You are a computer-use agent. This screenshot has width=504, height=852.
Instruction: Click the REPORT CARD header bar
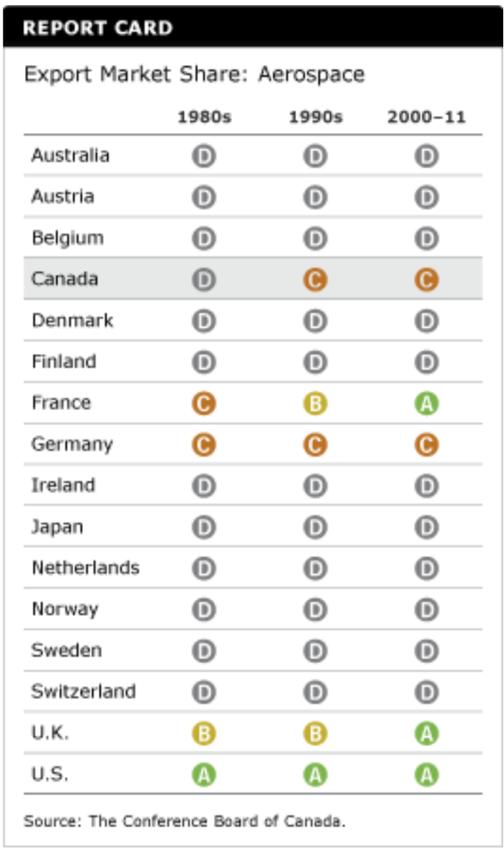click(x=252, y=28)
